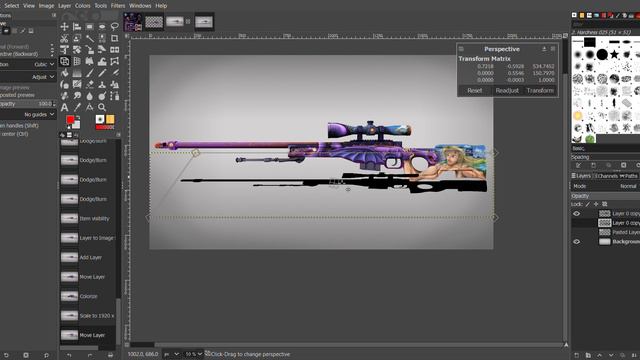
Task: Select the Foreground Select tool
Action: click(x=77, y=38)
